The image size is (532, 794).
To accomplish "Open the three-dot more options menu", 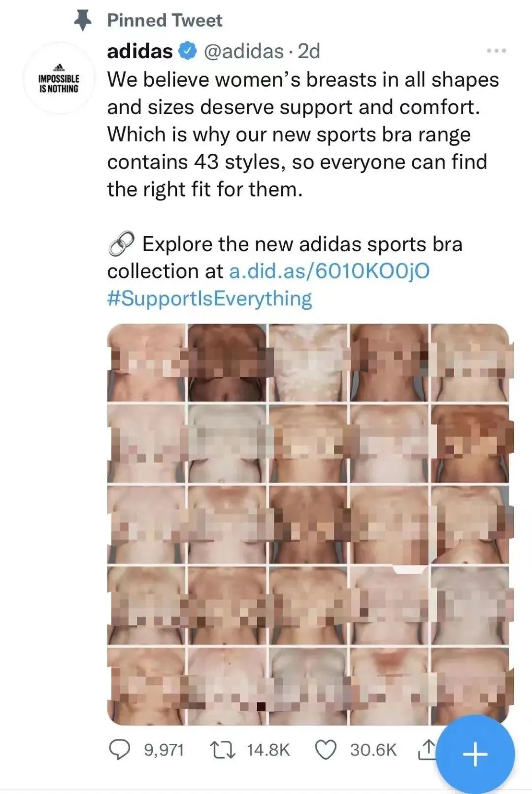I will (496, 51).
